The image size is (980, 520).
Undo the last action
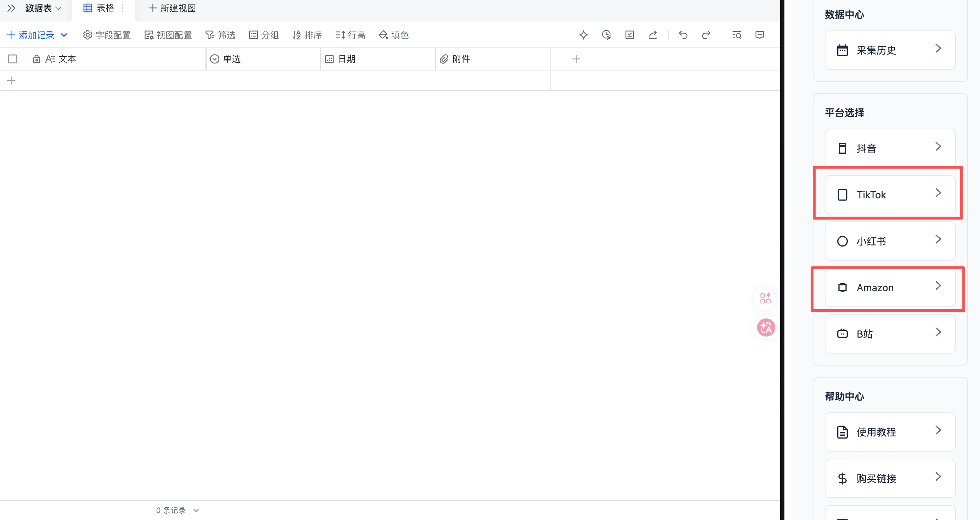(683, 35)
